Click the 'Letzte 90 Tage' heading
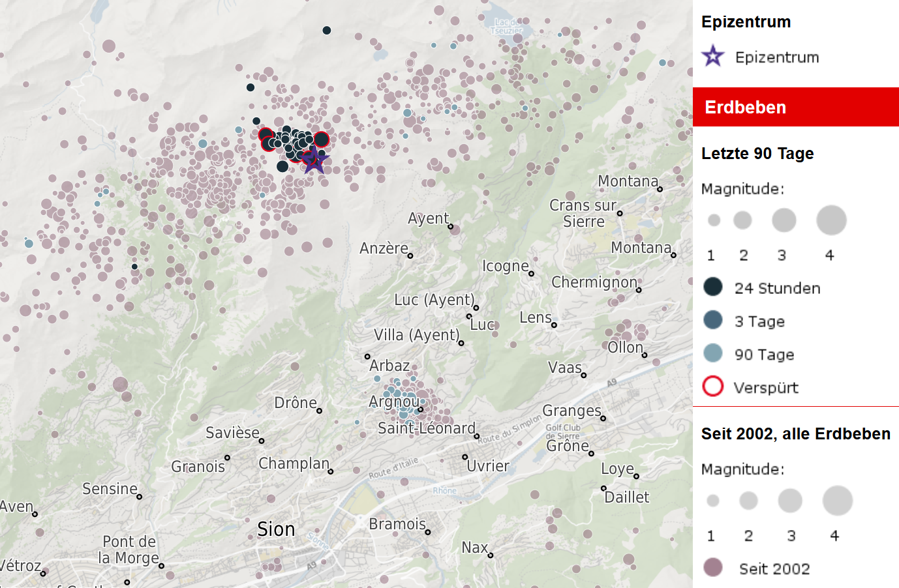The image size is (899, 588). tap(757, 153)
